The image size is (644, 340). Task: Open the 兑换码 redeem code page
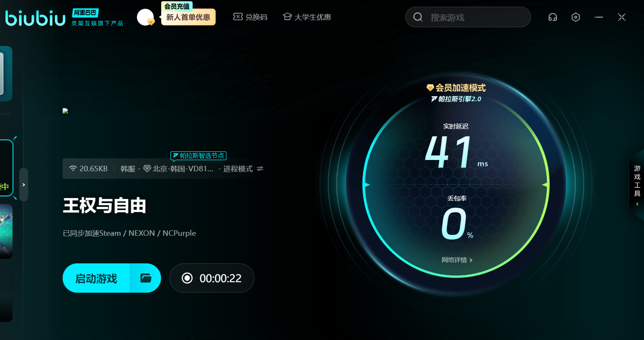click(x=250, y=17)
